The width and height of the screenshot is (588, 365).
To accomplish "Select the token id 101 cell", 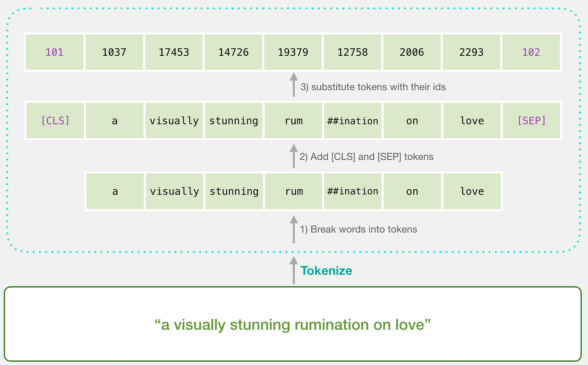I will click(54, 52).
